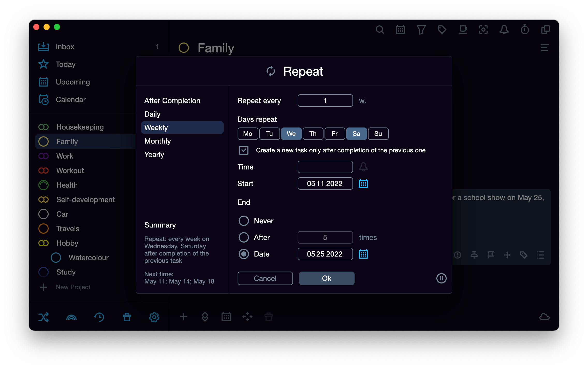Open history clock icon in sidebar footer
This screenshot has width=588, height=369.
(99, 317)
